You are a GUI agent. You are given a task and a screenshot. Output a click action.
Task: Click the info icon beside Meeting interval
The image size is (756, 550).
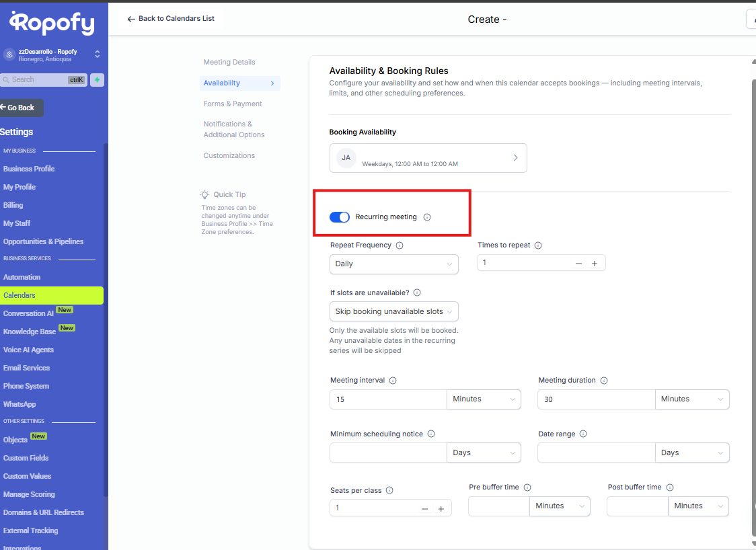(x=393, y=381)
